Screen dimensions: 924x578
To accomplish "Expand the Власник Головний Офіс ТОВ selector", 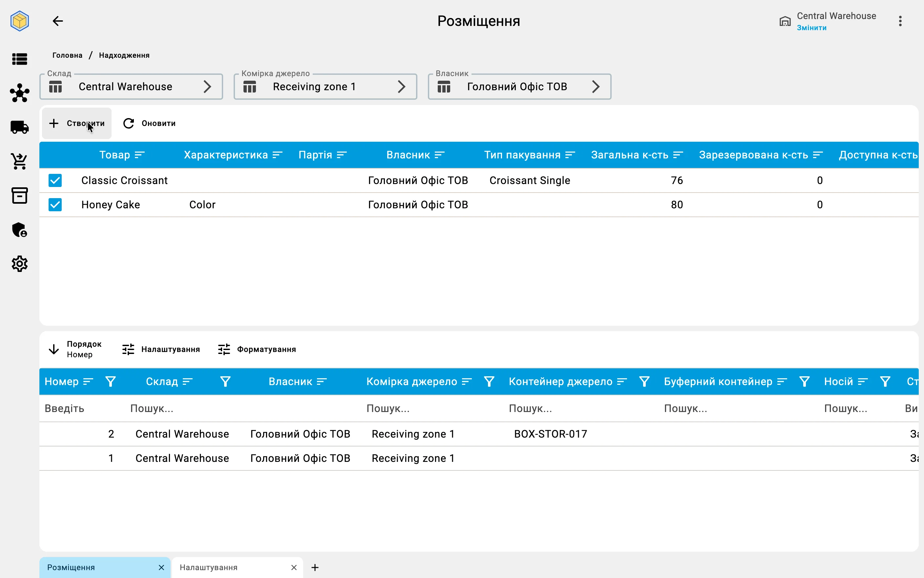I will (x=519, y=87).
